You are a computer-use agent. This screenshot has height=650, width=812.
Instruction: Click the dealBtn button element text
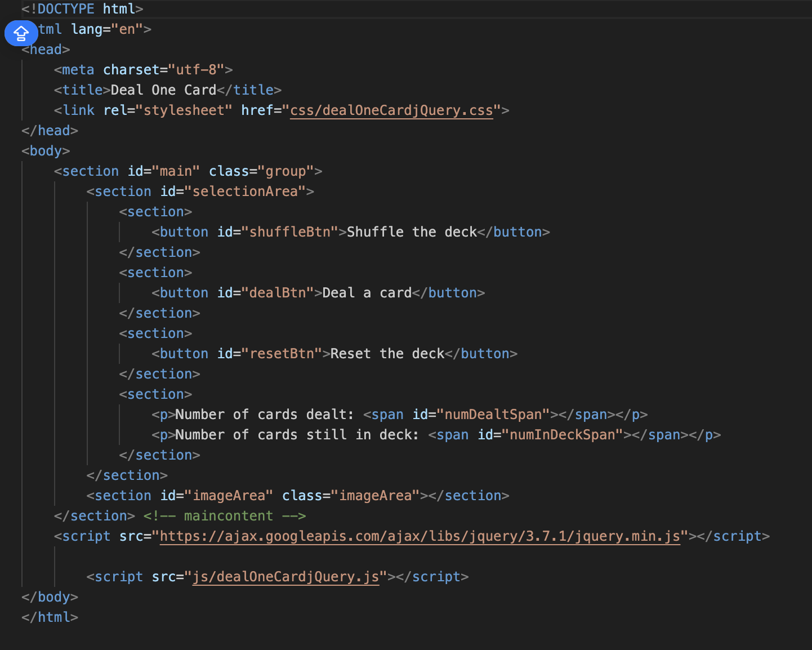tap(366, 292)
